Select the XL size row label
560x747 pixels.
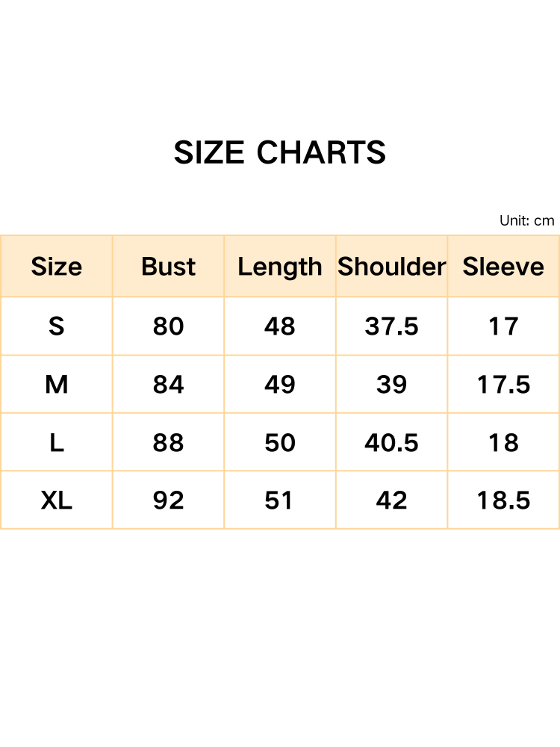coord(57,500)
